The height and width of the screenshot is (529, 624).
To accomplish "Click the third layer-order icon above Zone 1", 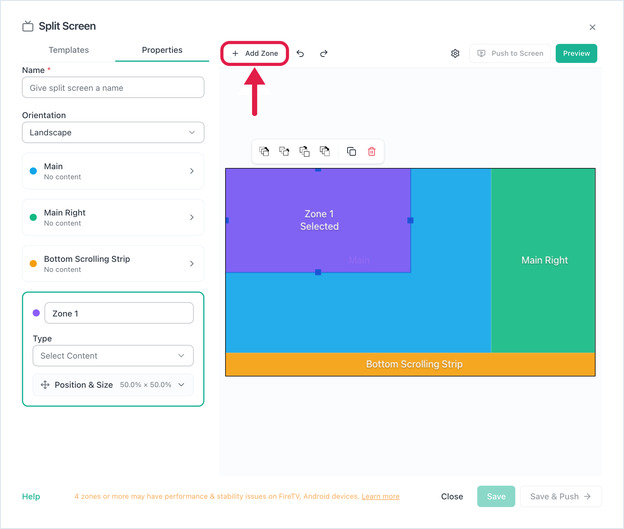I will coord(304,151).
